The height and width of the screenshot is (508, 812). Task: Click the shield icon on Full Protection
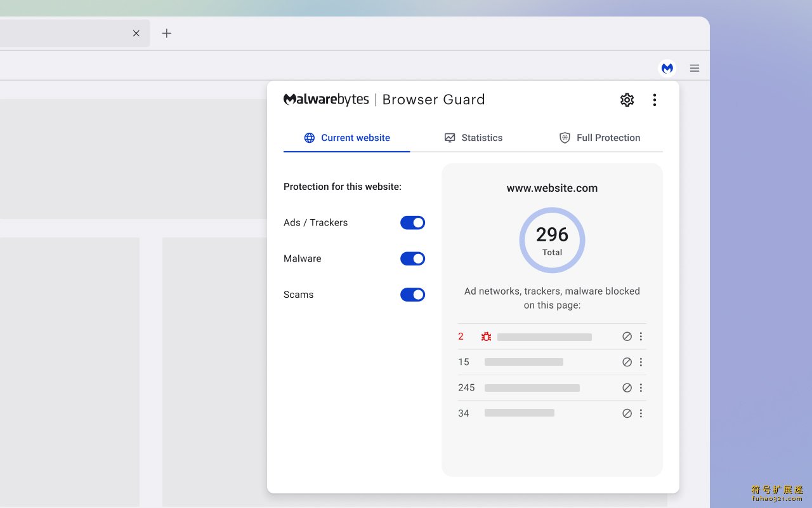click(565, 138)
